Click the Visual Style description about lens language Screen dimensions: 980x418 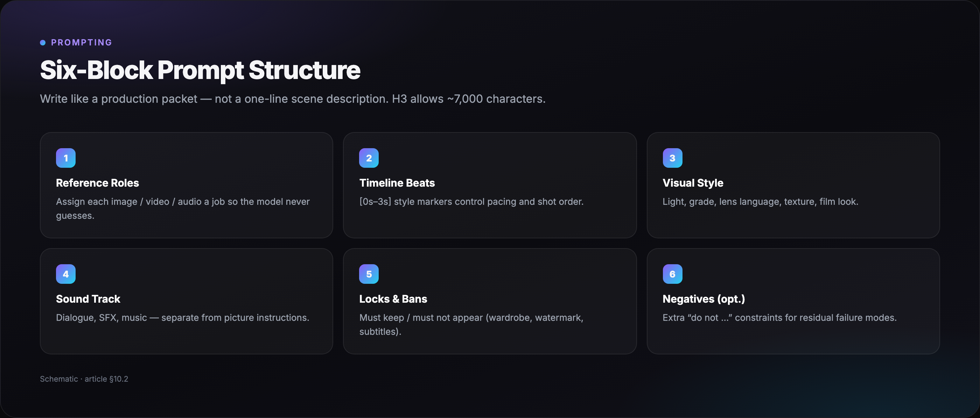coord(761,202)
